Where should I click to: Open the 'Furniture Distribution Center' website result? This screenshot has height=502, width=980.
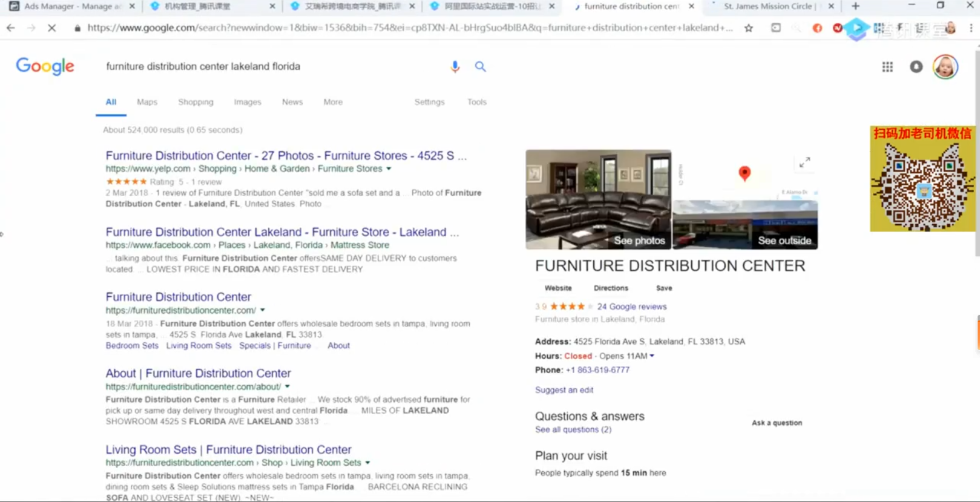(x=179, y=297)
